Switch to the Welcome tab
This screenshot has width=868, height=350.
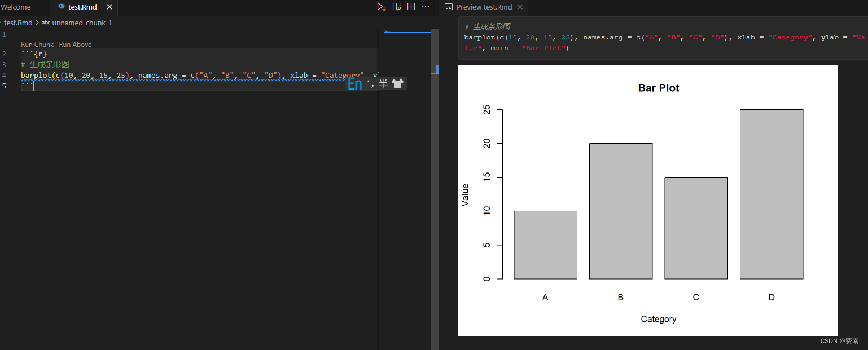coord(15,7)
